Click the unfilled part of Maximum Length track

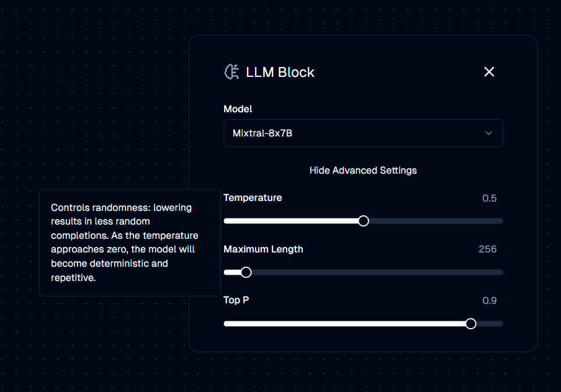click(377, 272)
